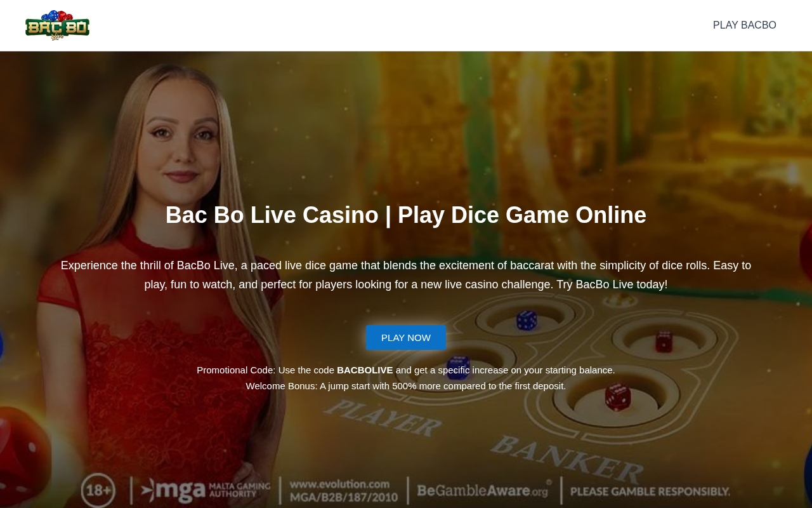Click the MGA Malta Gaming Authority logo

(206, 489)
